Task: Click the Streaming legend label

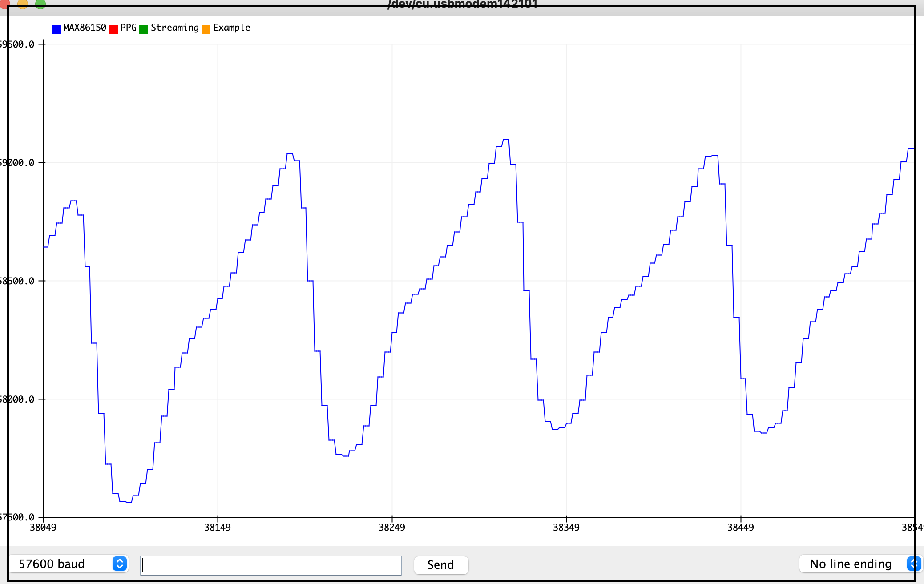Action: coord(174,28)
